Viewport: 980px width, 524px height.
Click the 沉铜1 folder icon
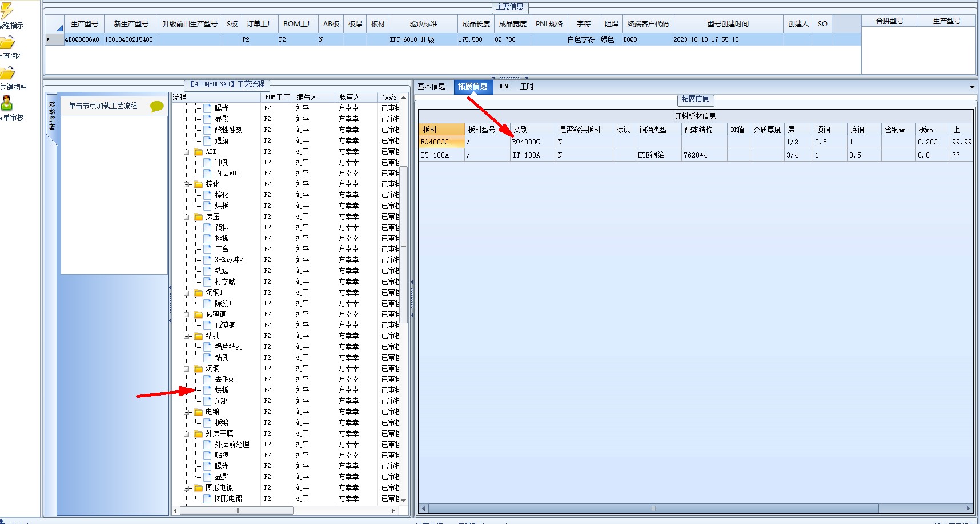pos(198,293)
